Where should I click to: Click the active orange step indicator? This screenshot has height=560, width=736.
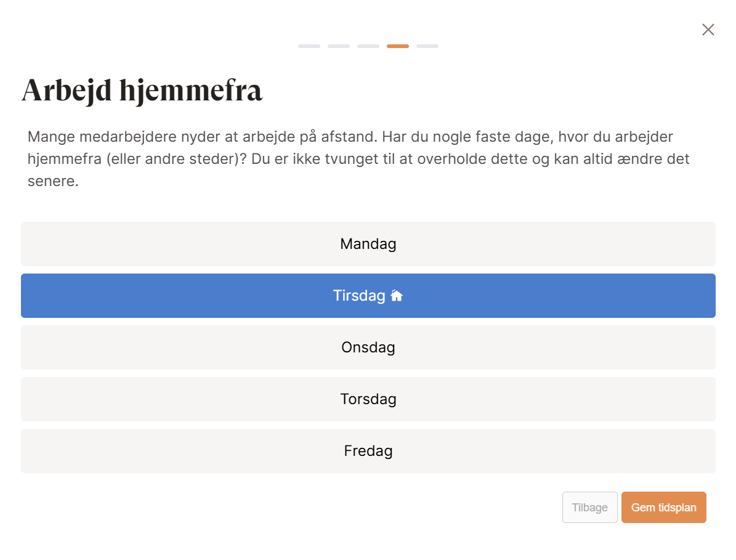click(398, 46)
